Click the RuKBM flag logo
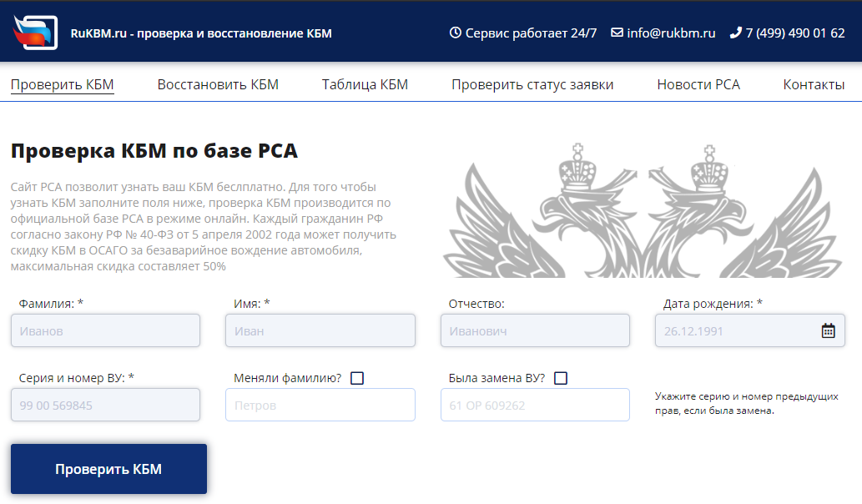The image size is (862, 504). 35,33
